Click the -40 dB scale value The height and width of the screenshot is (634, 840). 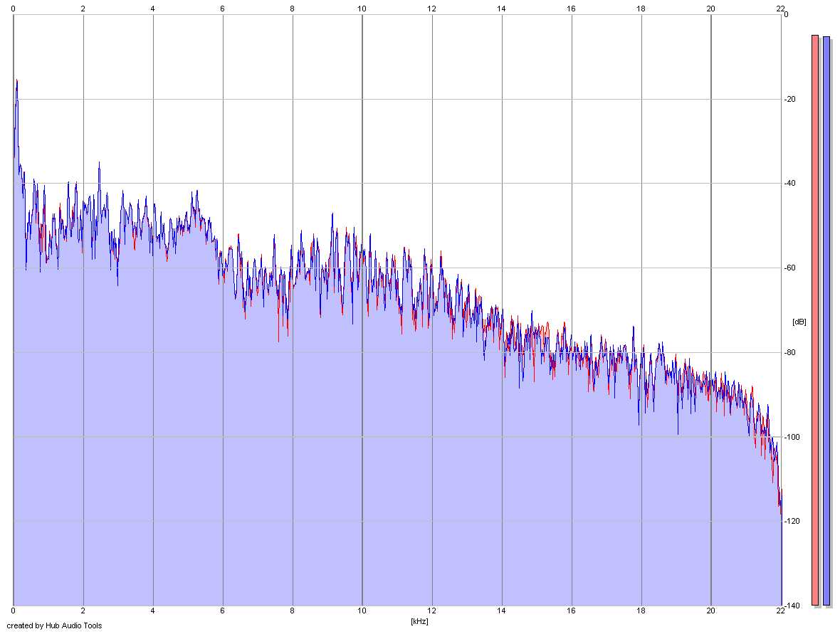[790, 183]
